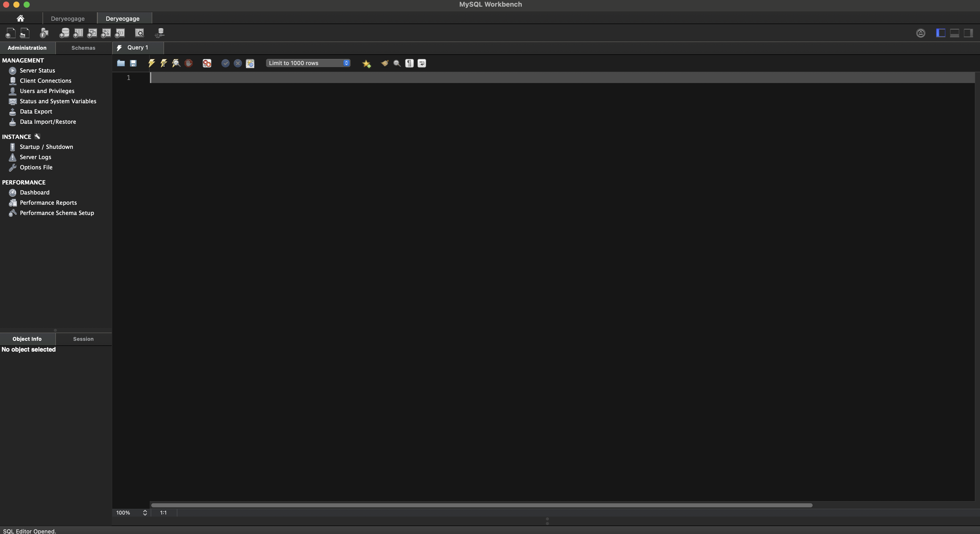Click the Reconnect to DBMS icon
Image resolution: width=980 pixels, height=534 pixels.
tap(160, 33)
